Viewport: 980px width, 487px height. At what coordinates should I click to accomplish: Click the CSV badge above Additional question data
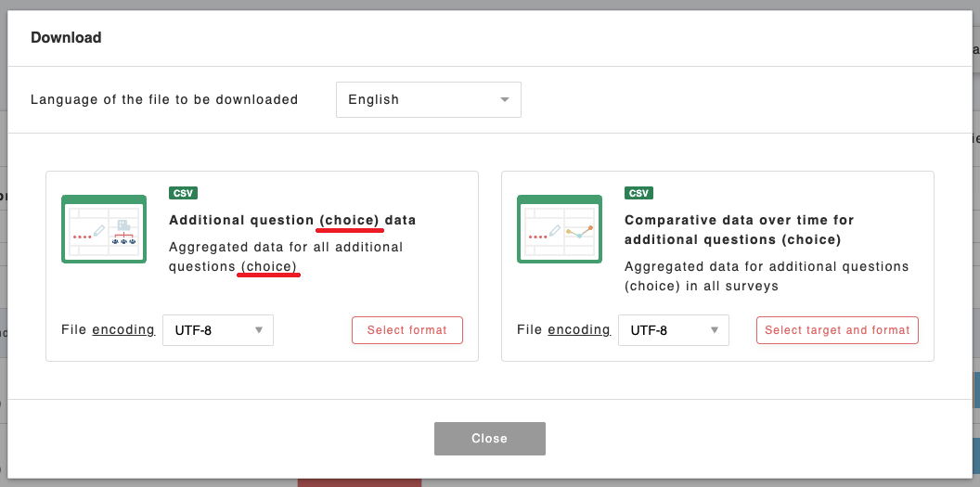coord(183,193)
